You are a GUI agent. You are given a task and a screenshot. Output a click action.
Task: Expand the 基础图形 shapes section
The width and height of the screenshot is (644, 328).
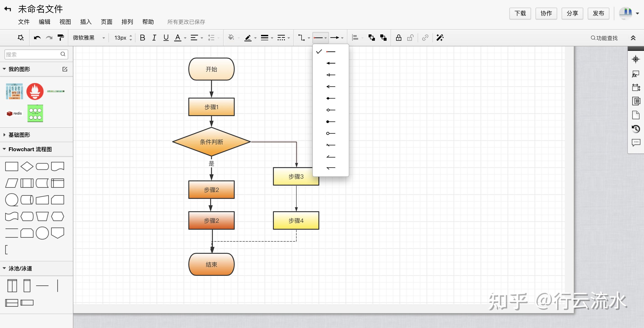coord(19,135)
